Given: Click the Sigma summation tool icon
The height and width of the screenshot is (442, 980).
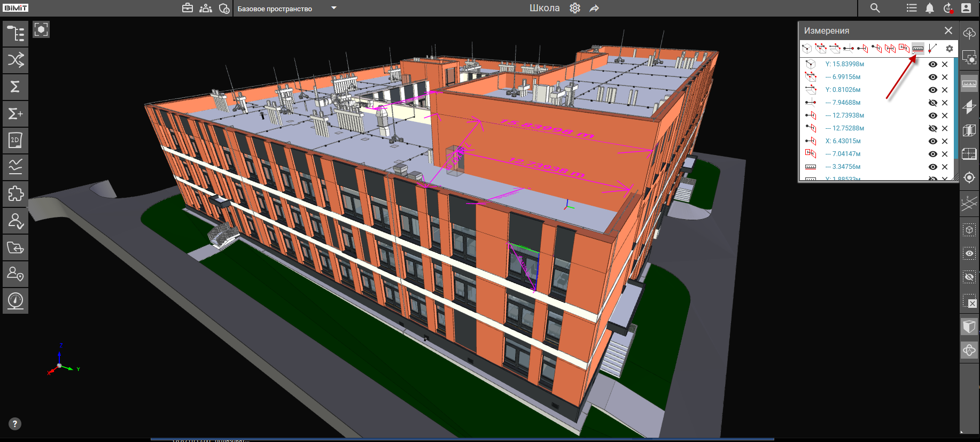Looking at the screenshot, I should pos(15,87).
